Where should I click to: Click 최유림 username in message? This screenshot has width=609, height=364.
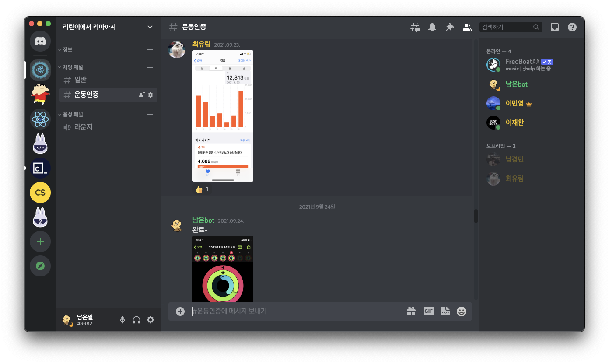point(201,44)
